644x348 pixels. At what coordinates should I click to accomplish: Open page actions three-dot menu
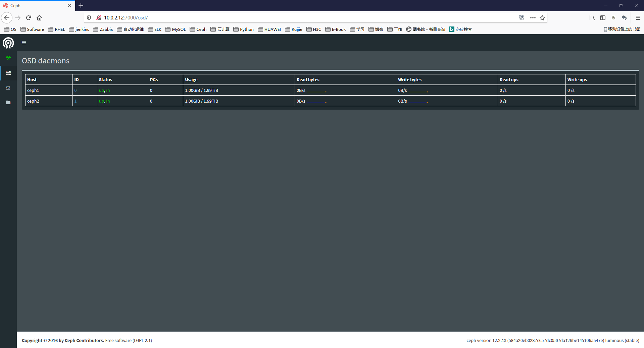[x=533, y=18]
